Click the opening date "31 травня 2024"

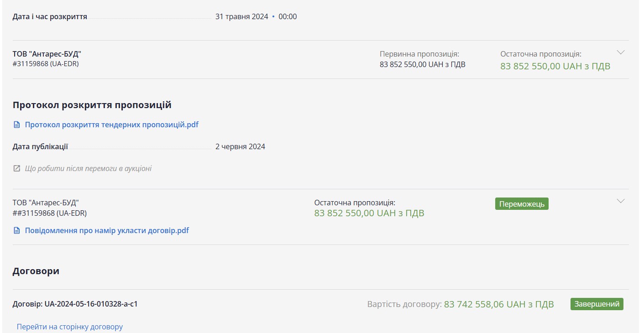241,17
